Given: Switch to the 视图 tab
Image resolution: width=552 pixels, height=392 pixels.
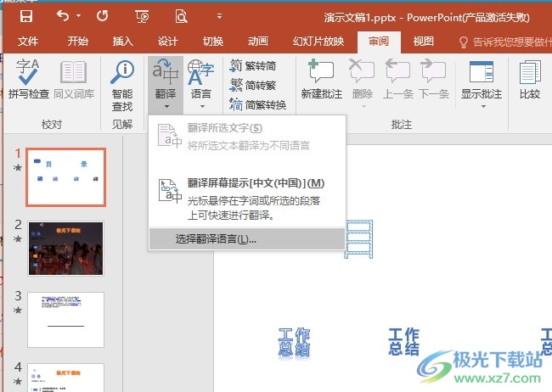Looking at the screenshot, I should tap(424, 42).
